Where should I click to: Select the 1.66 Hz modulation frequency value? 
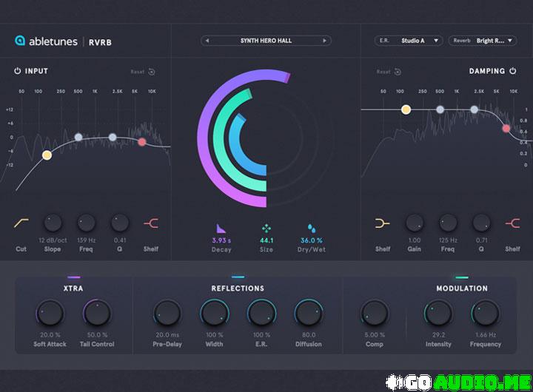click(x=486, y=334)
